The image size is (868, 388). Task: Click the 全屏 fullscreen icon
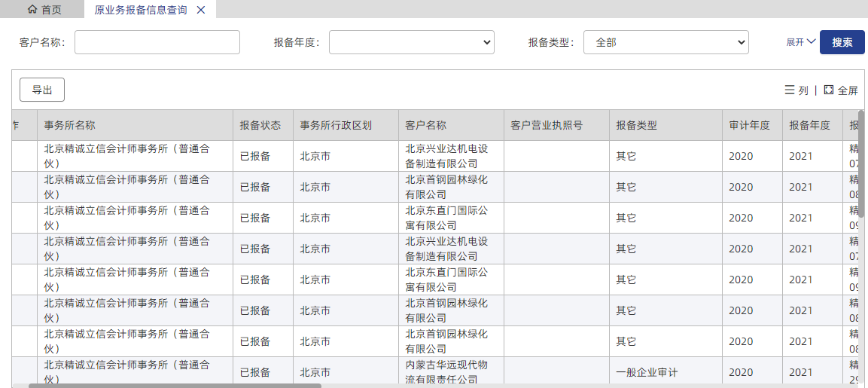click(x=829, y=90)
